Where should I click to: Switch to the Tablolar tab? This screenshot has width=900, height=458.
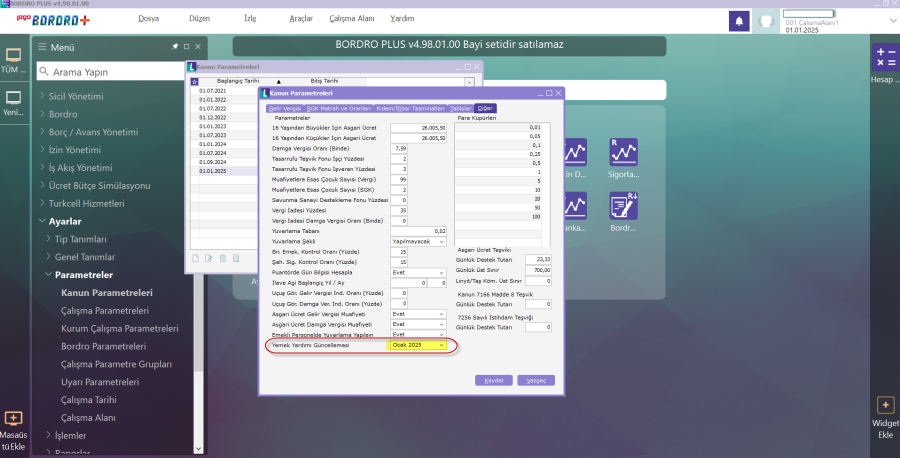(x=460, y=108)
